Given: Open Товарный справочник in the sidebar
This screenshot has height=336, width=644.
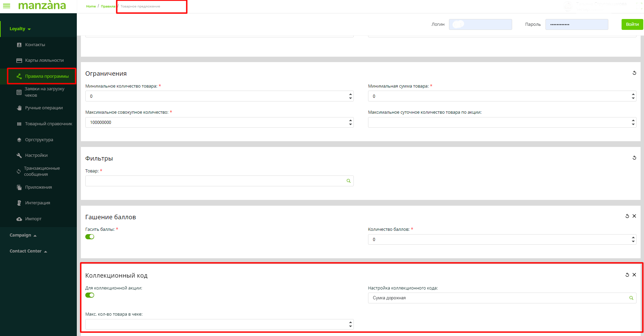Looking at the screenshot, I should (48, 124).
